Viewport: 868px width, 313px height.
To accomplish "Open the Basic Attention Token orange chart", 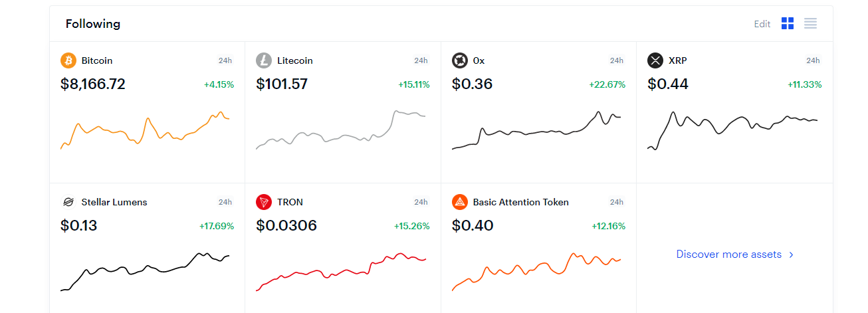I will point(537,272).
